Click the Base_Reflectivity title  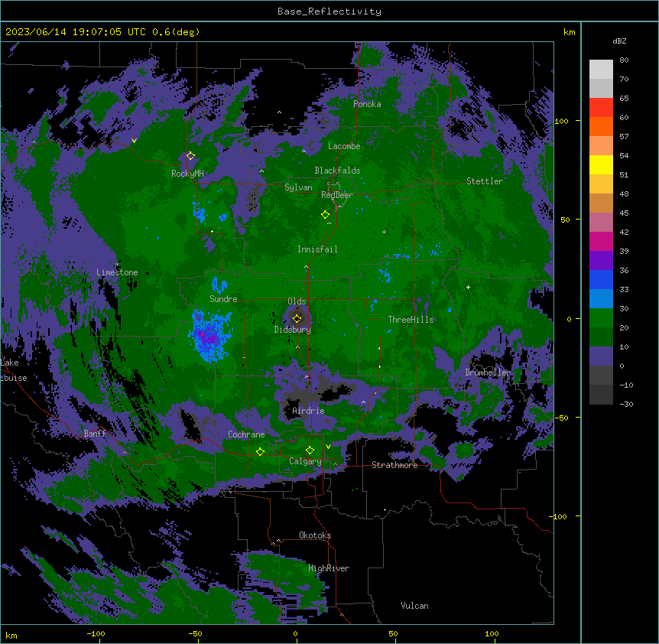(x=329, y=11)
